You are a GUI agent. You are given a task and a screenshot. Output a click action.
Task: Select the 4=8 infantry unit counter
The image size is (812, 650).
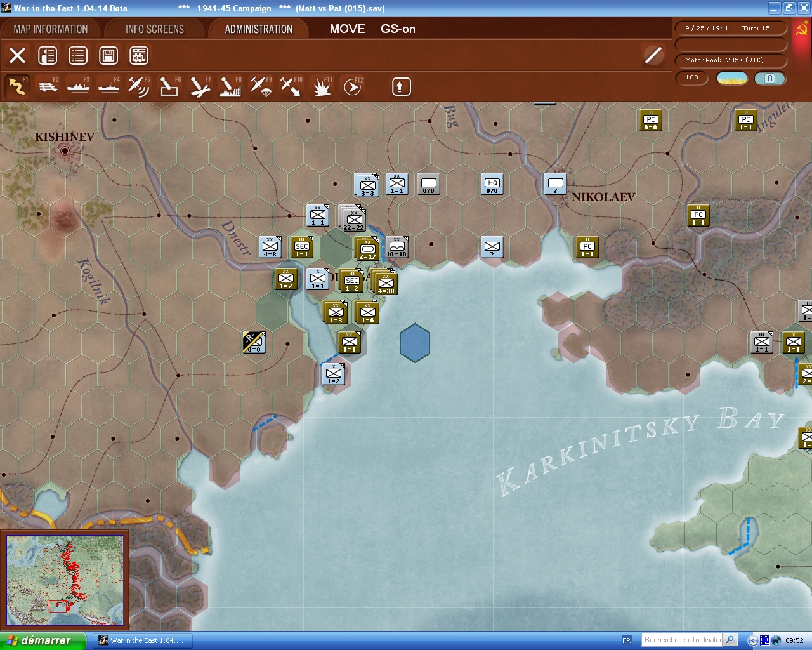pyautogui.click(x=270, y=248)
